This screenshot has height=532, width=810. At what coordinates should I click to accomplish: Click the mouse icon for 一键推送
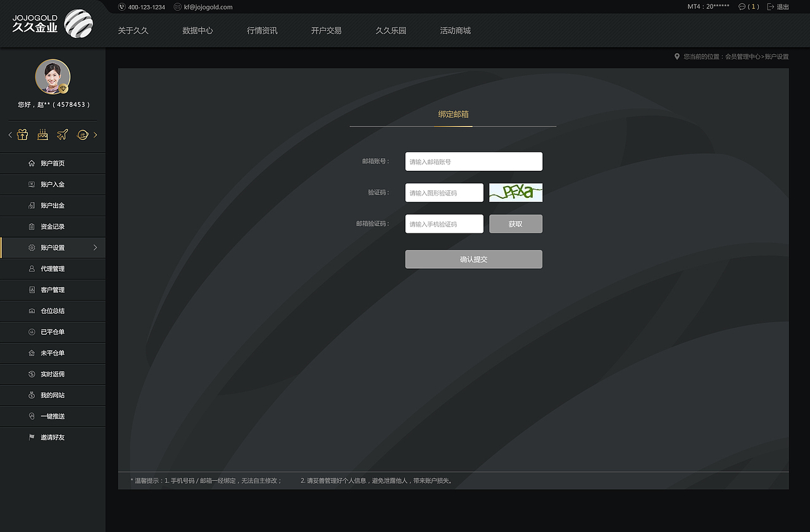32,416
